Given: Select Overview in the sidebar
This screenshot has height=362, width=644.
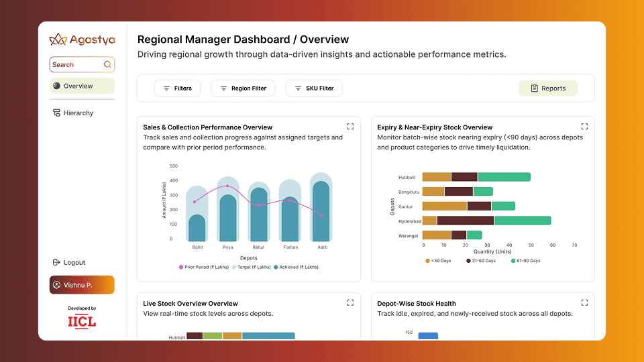Looking at the screenshot, I should (82, 86).
